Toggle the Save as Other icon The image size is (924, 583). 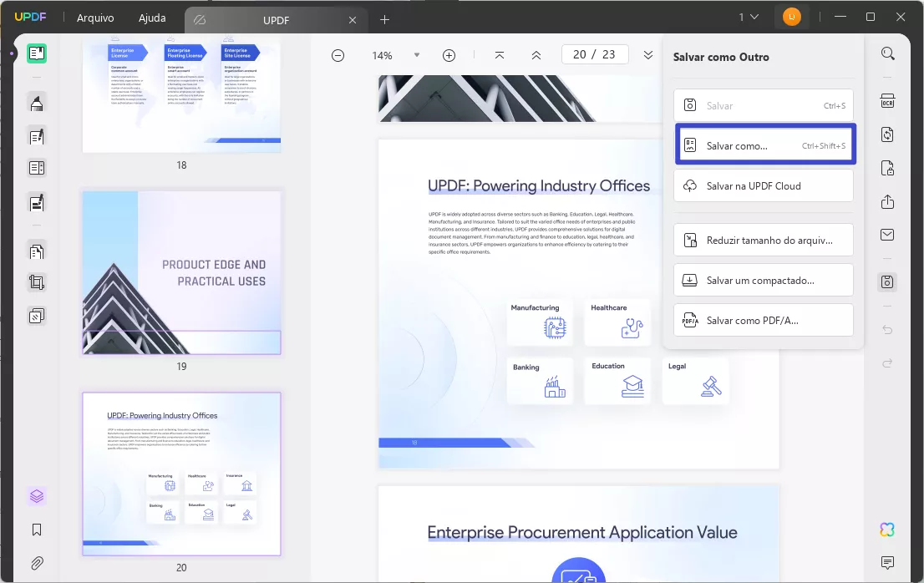tap(887, 281)
